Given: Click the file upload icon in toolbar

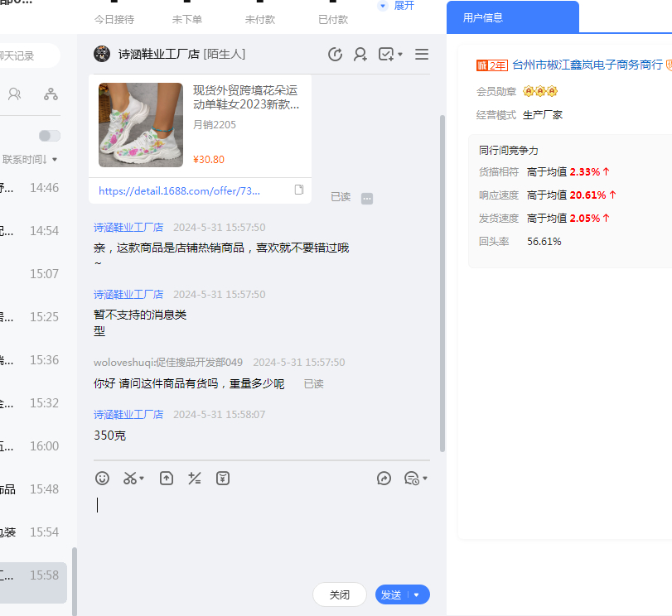Looking at the screenshot, I should [x=167, y=478].
